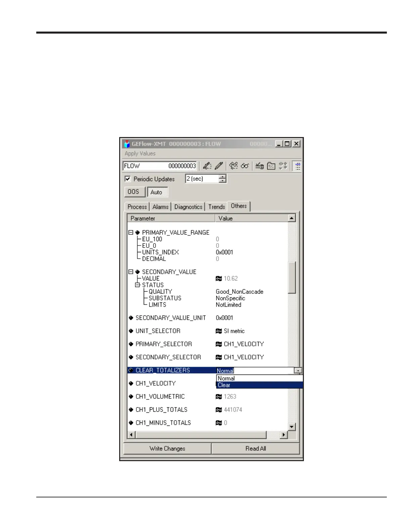Click the bullet icon of UNIT_SELECTOR
Viewport: 411px width, 532px height.
click(131, 331)
